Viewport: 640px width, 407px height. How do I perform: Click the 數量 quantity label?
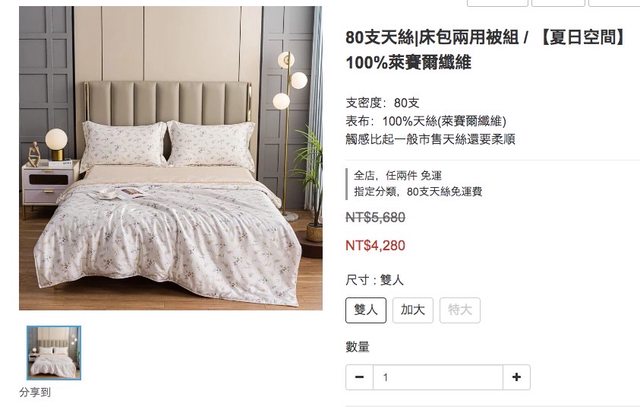pos(358,347)
